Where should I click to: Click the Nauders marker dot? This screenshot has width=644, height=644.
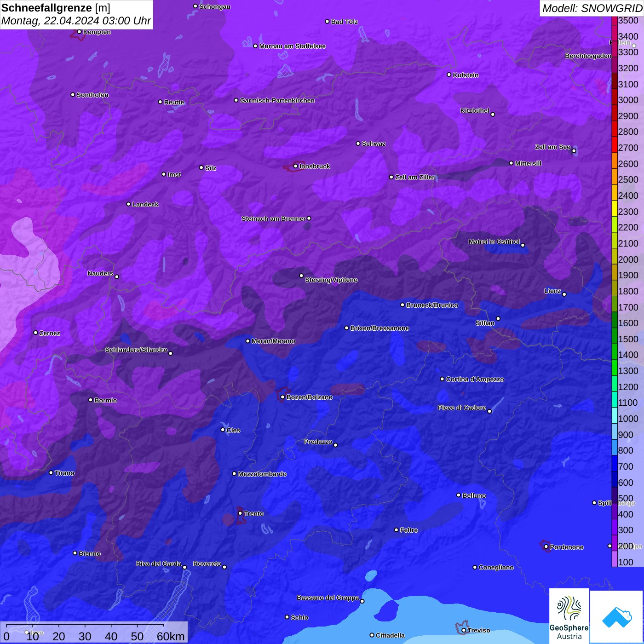point(117,277)
